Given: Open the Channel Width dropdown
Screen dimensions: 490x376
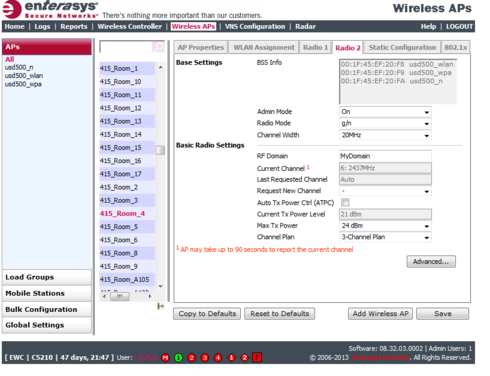Looking at the screenshot, I should click(385, 135).
